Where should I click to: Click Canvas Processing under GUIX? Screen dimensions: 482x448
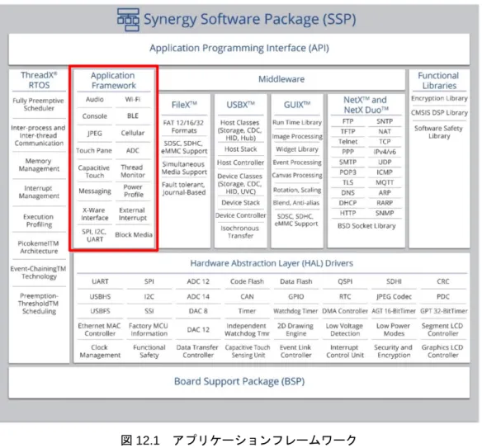(x=297, y=175)
